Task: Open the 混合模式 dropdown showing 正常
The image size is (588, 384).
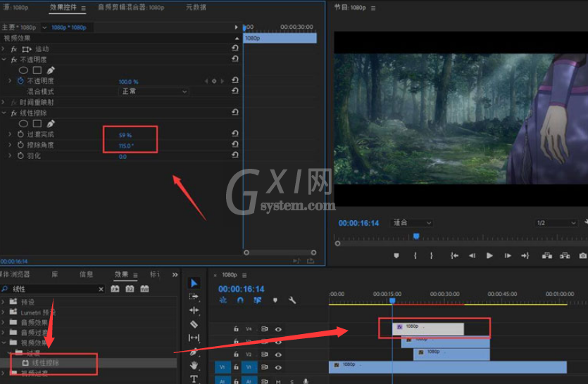Action: click(x=154, y=91)
